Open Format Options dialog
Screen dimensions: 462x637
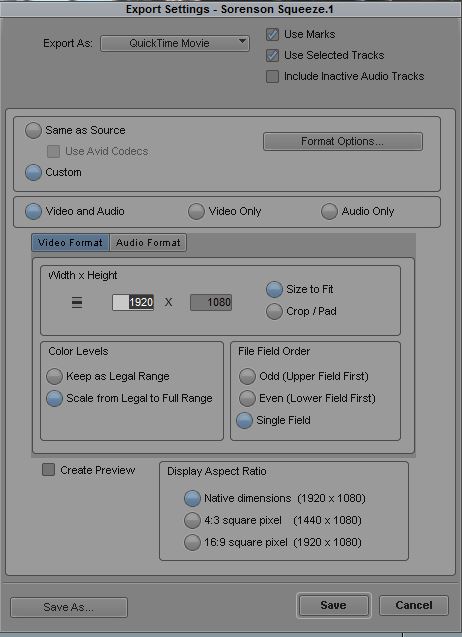(343, 141)
